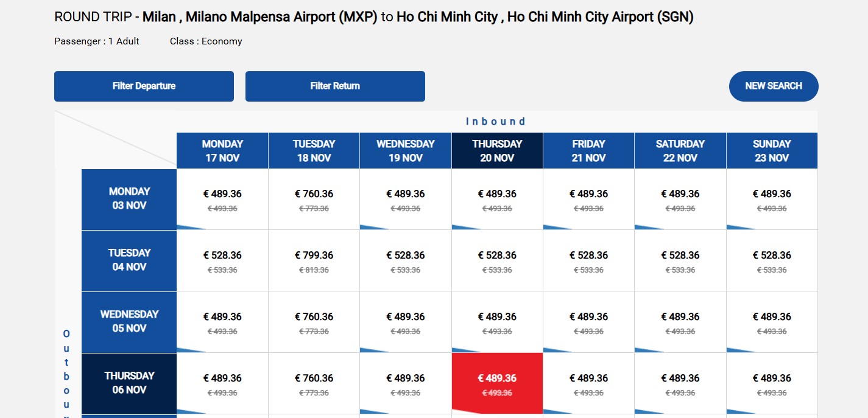Screen dimensions: 868x418
Task: Pick the red highlighted € 489.36 fare cell
Action: coord(497,383)
